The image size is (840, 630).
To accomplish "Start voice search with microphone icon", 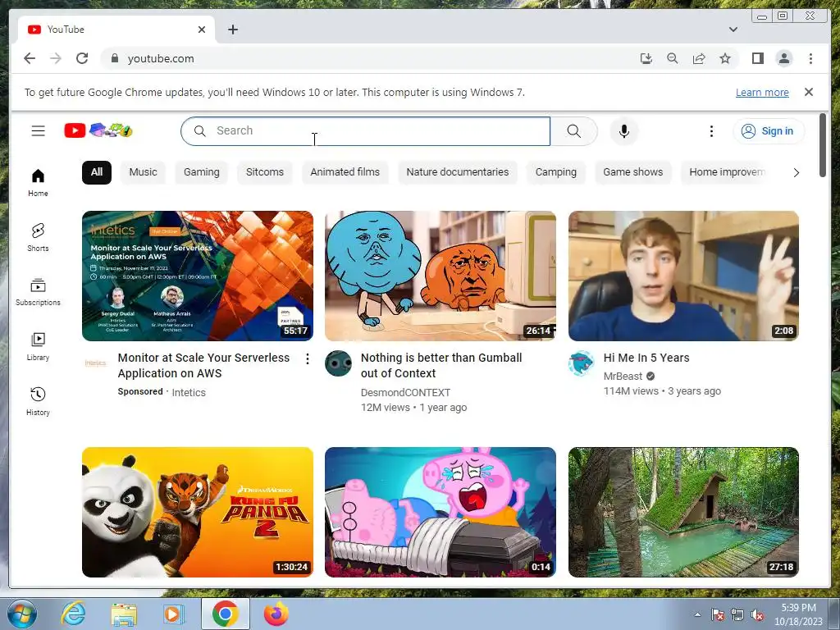I will [623, 131].
